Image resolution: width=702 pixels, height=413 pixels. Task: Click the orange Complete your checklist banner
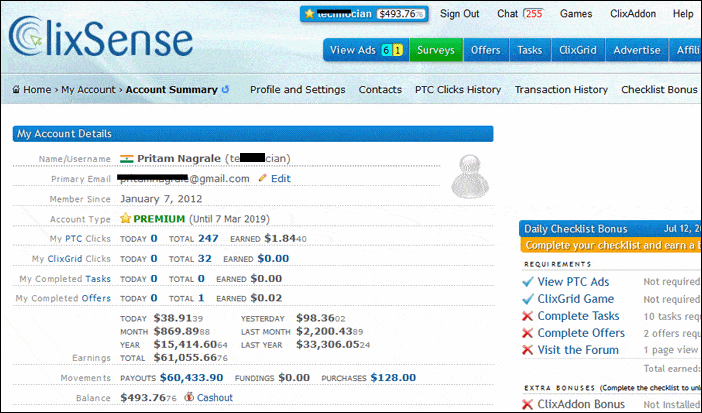(611, 245)
